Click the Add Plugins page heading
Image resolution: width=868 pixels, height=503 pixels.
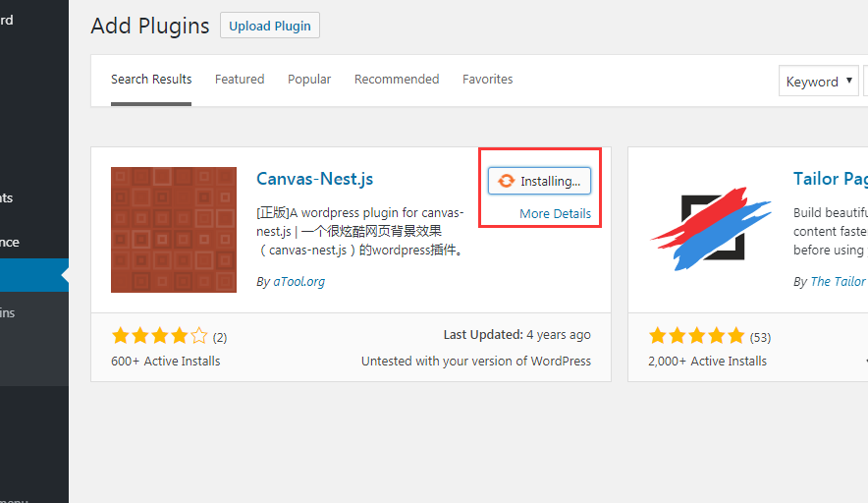coord(150,27)
